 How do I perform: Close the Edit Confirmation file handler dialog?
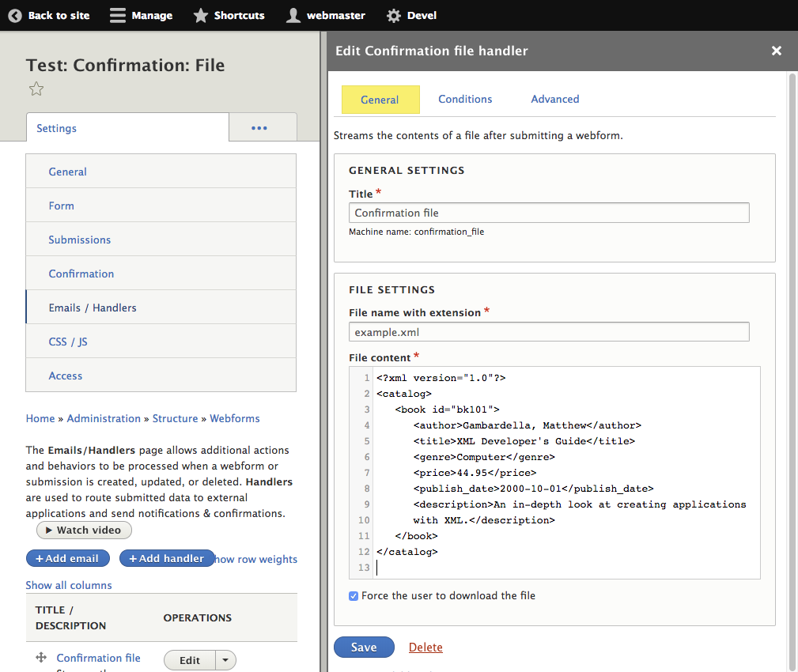tap(776, 51)
